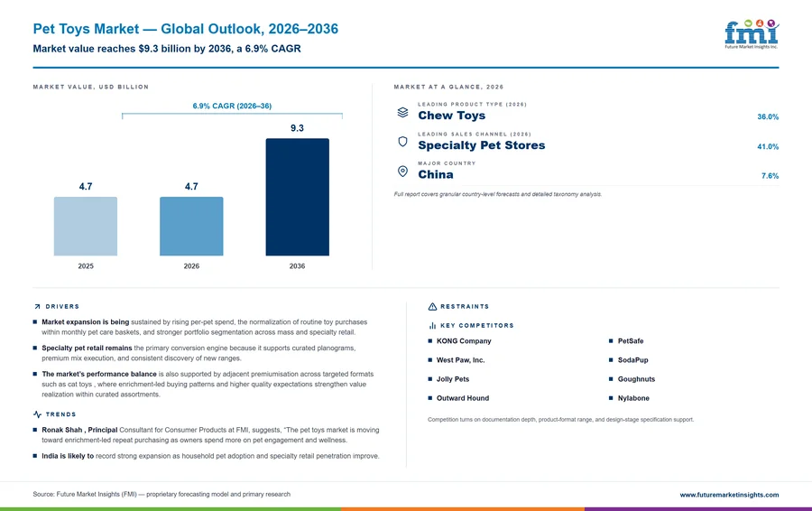This screenshot has height=511, width=812.
Task: Click the 'Source: Future Market Insights (FMI)' footer text
Action: tap(161, 495)
